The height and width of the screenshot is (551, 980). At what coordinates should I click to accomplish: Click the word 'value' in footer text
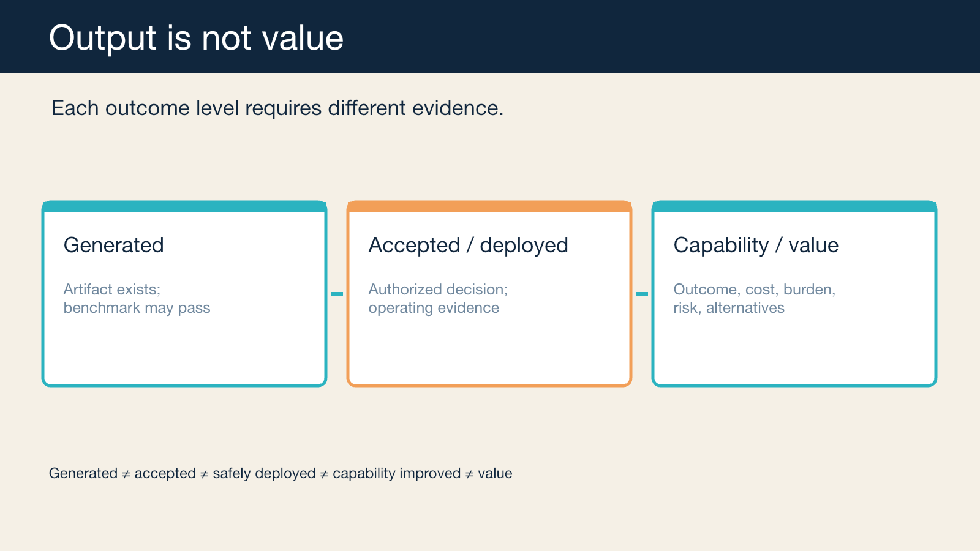coord(495,473)
